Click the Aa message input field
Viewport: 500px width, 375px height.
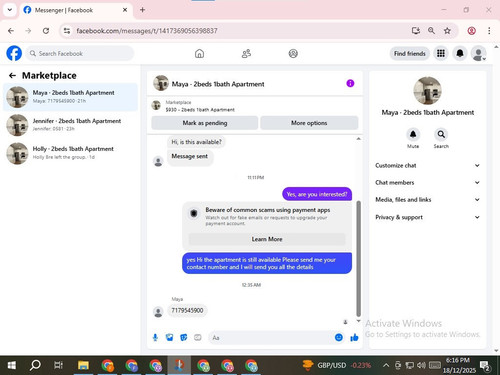270,338
